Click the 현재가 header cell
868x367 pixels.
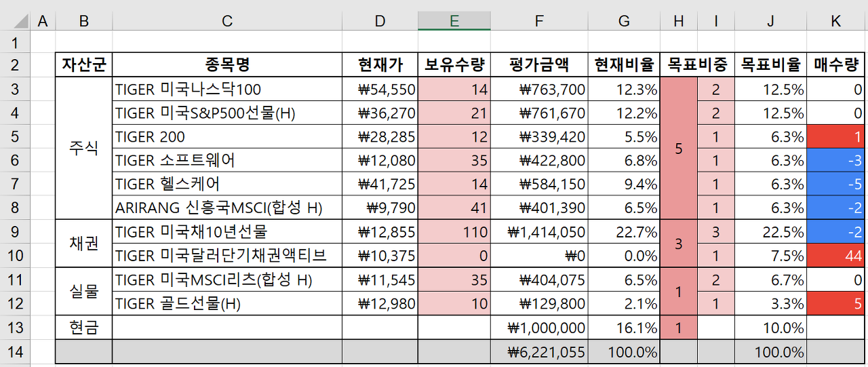pyautogui.click(x=380, y=65)
